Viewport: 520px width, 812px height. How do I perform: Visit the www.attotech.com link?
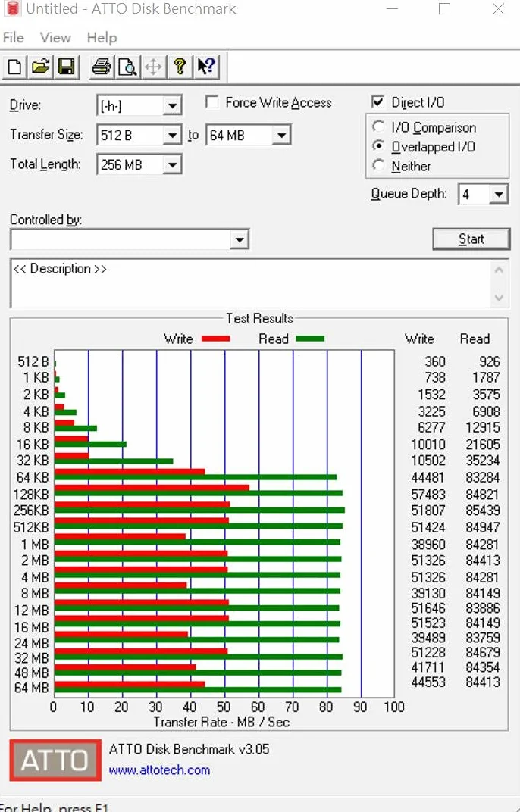pyautogui.click(x=159, y=770)
